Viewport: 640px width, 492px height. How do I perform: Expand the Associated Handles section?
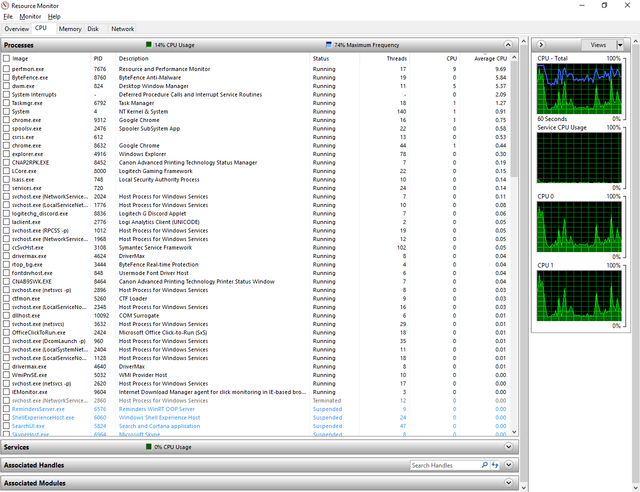(508, 465)
